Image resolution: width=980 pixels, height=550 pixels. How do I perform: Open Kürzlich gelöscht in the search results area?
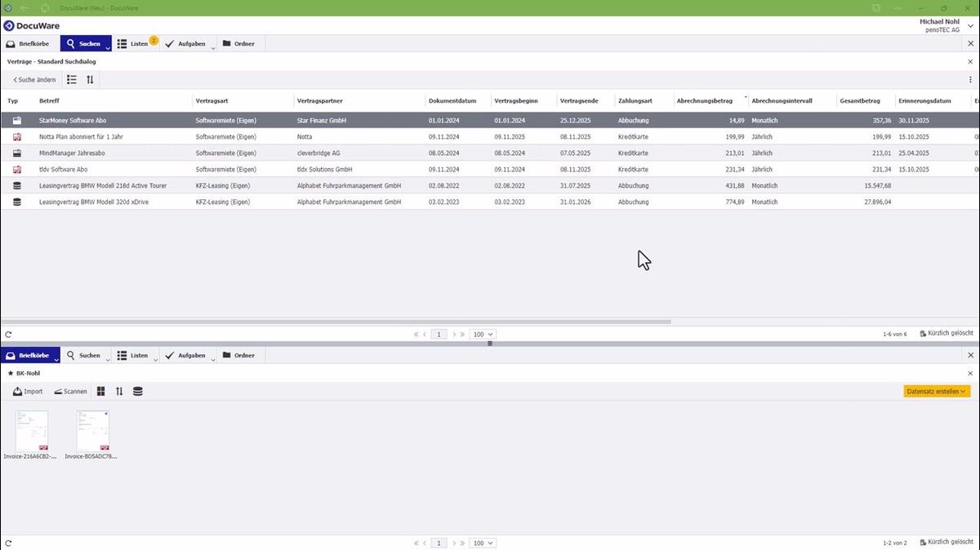pos(945,333)
